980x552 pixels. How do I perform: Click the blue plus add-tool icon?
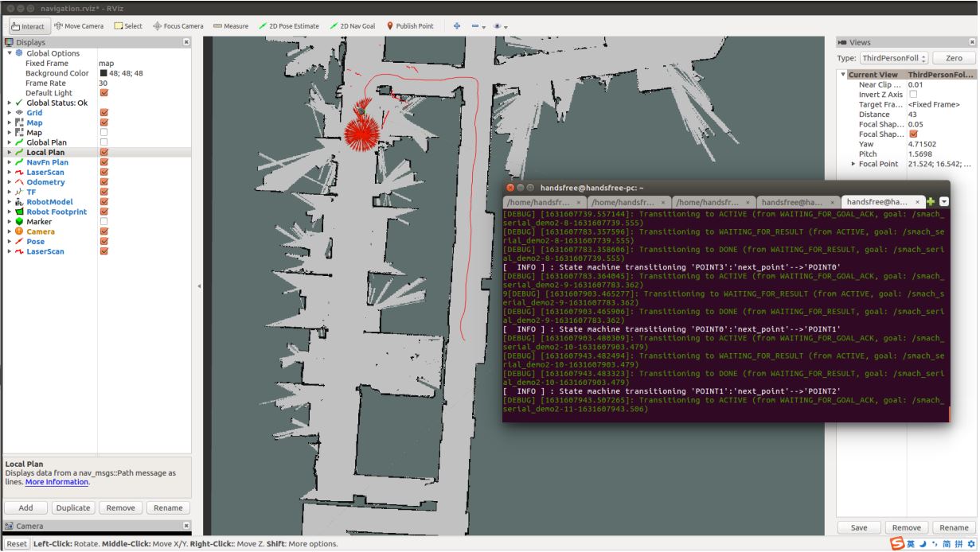(x=457, y=25)
